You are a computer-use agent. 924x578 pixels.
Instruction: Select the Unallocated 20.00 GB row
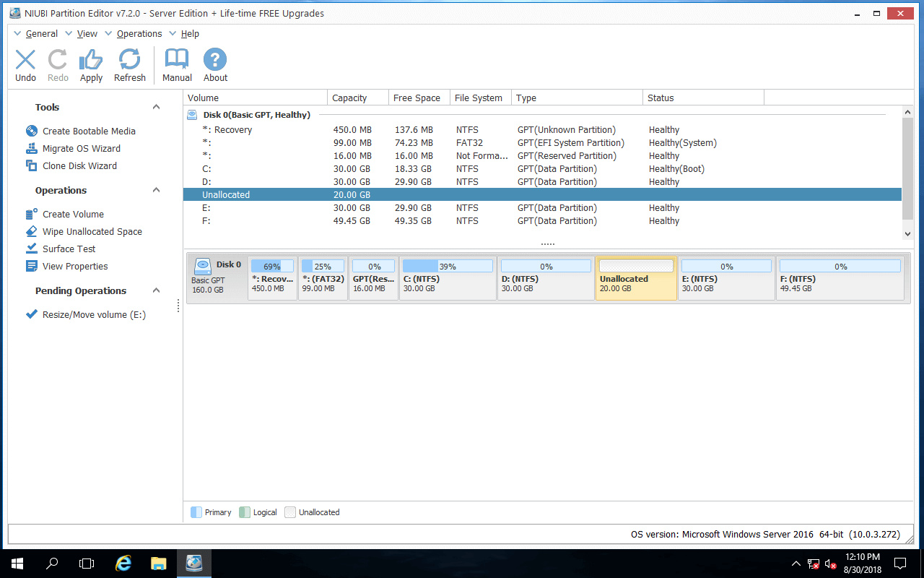pos(542,195)
